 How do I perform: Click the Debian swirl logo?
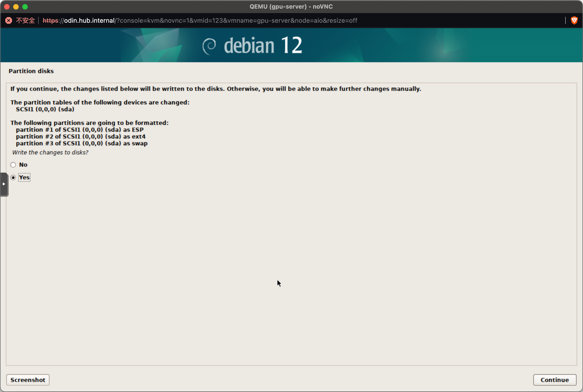[209, 46]
